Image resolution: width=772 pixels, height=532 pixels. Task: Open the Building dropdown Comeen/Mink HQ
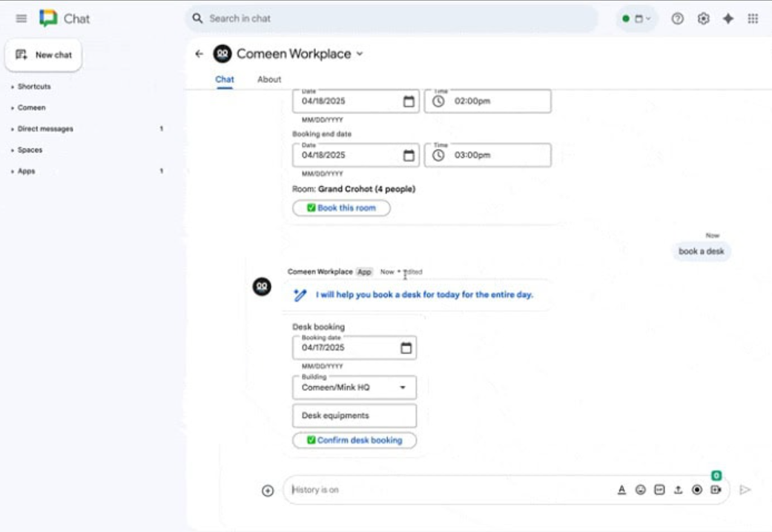(354, 388)
